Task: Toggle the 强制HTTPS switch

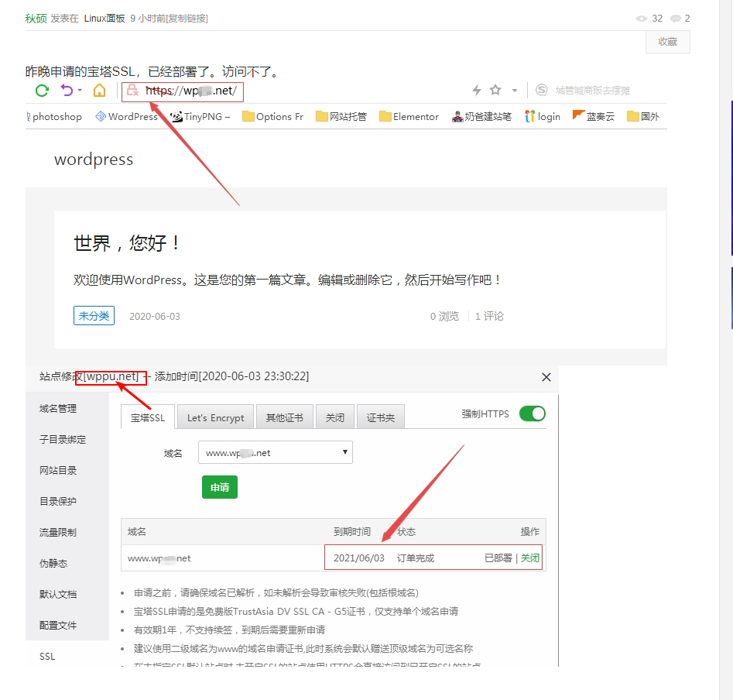Action: click(x=532, y=413)
